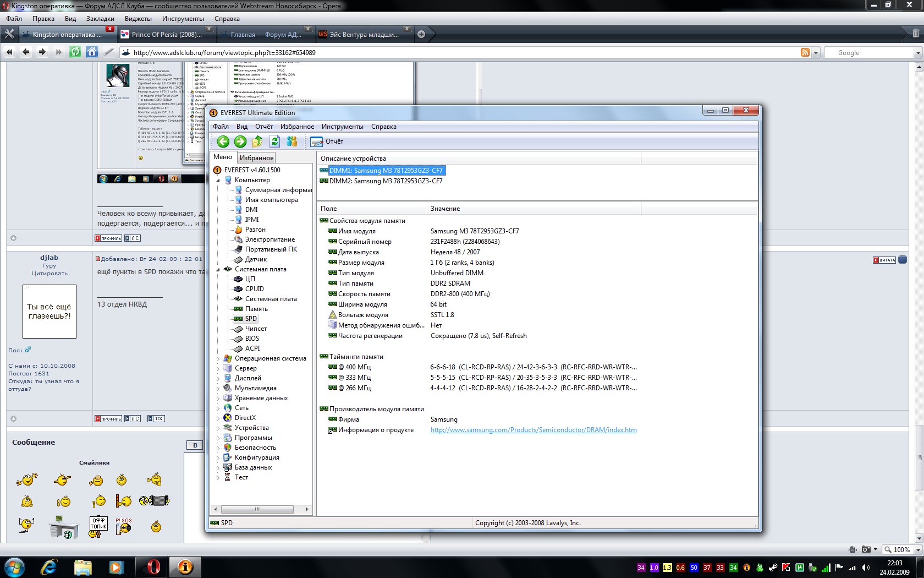Open the Инструменты menu in EVEREST
Viewport: 924px width, 578px height.
pyautogui.click(x=343, y=127)
